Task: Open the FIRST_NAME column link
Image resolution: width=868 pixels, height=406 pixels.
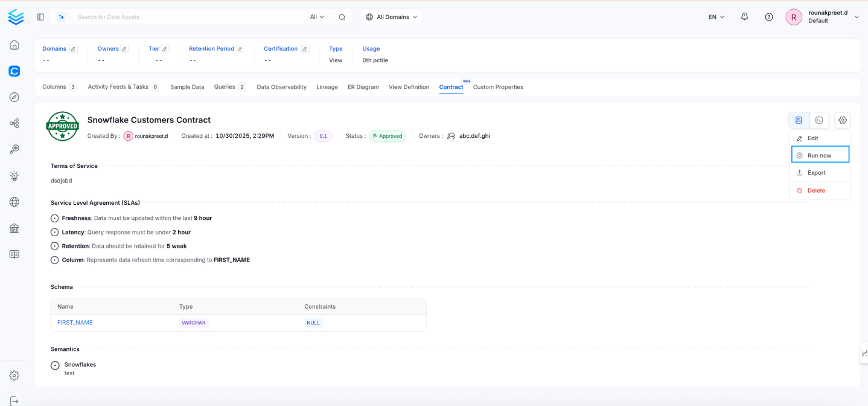Action: pos(74,322)
